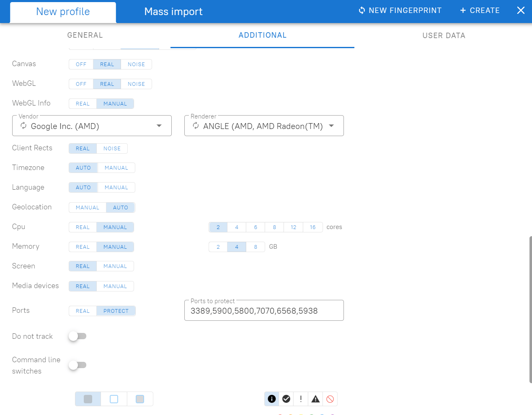Click the plus icon beside CREATE
The width and height of the screenshot is (532, 415).
(463, 10)
